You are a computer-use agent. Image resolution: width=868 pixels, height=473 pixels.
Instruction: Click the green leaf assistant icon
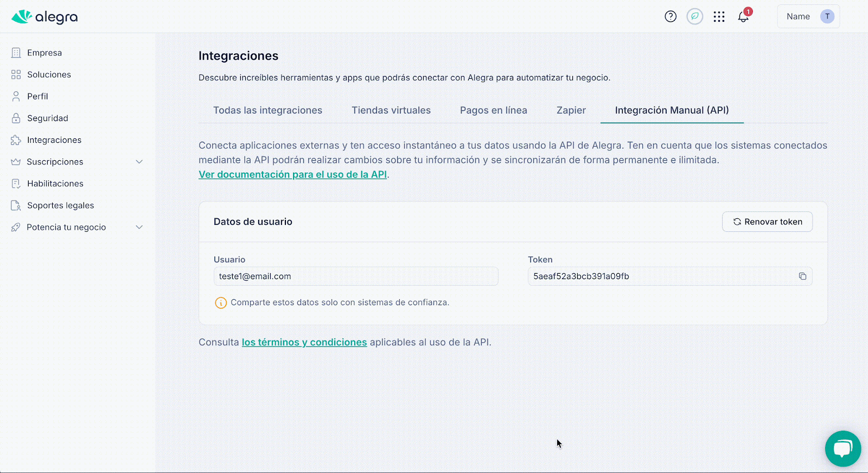pyautogui.click(x=695, y=16)
